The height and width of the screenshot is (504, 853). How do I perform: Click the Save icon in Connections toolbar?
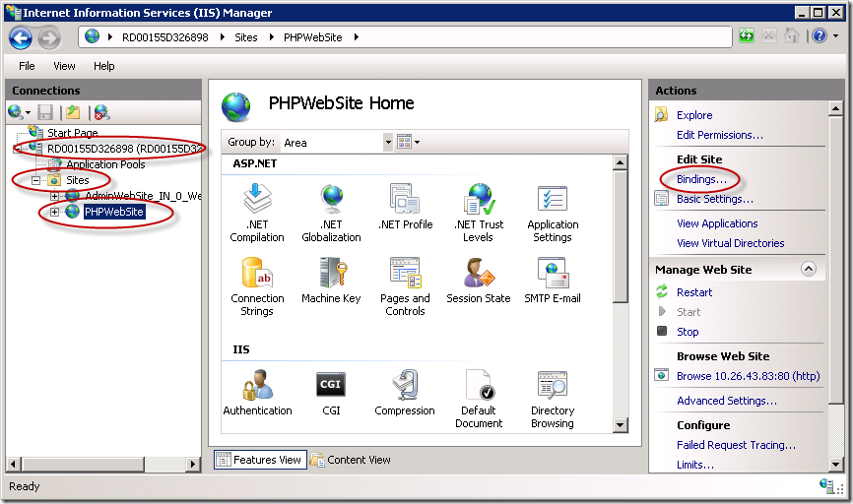45,112
